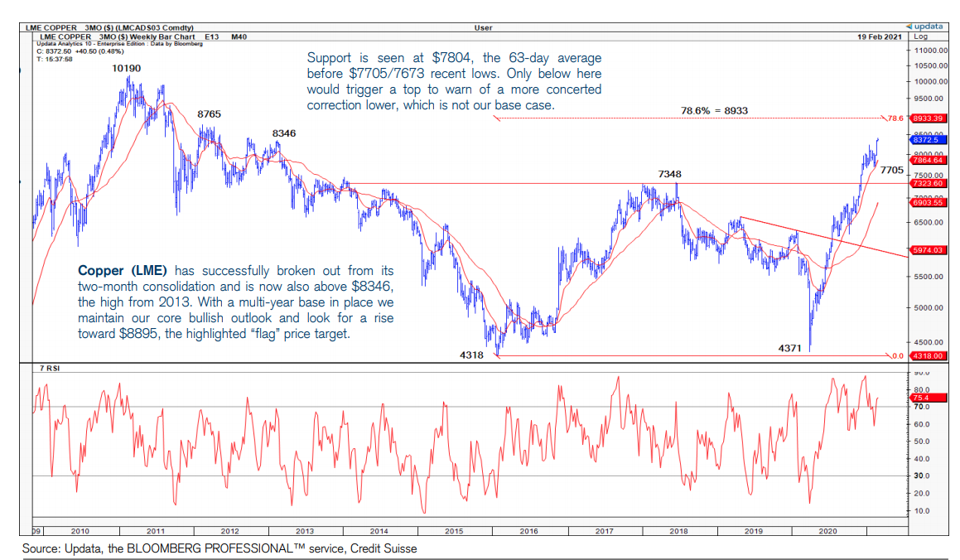Select the blue 8372.5 current price tag
960x560 pixels.
pos(924,141)
